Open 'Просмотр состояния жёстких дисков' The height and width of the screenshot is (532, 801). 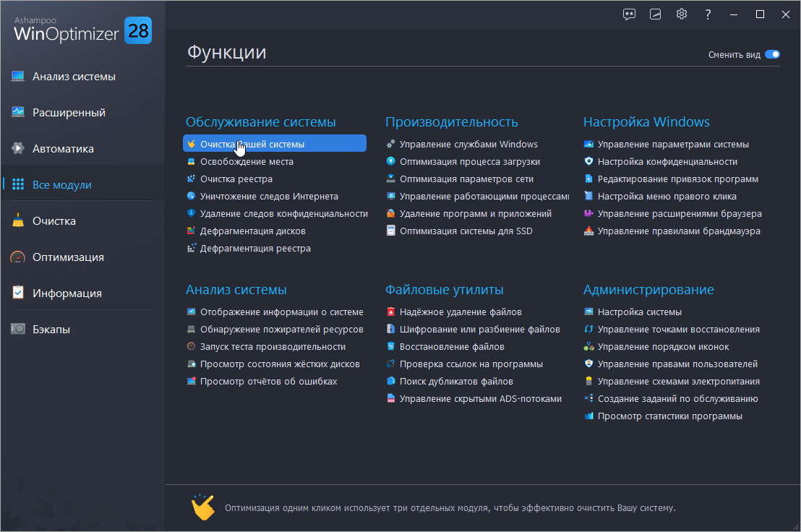click(x=280, y=364)
